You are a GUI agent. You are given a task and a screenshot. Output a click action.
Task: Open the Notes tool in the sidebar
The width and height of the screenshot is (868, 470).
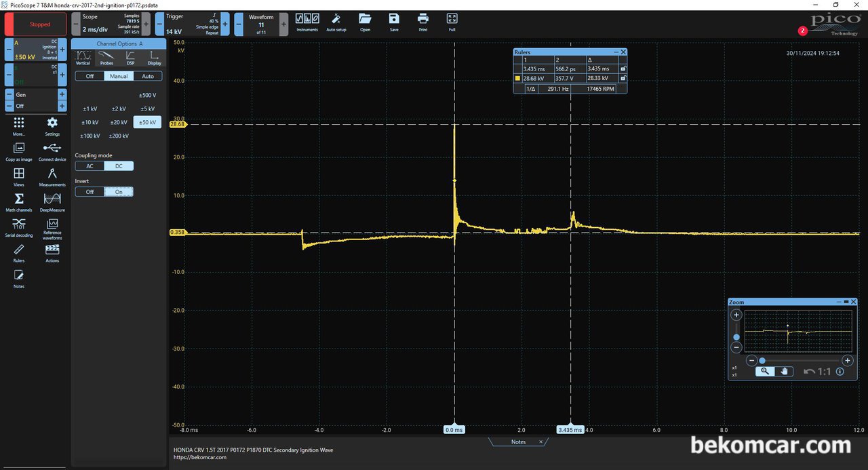(19, 278)
